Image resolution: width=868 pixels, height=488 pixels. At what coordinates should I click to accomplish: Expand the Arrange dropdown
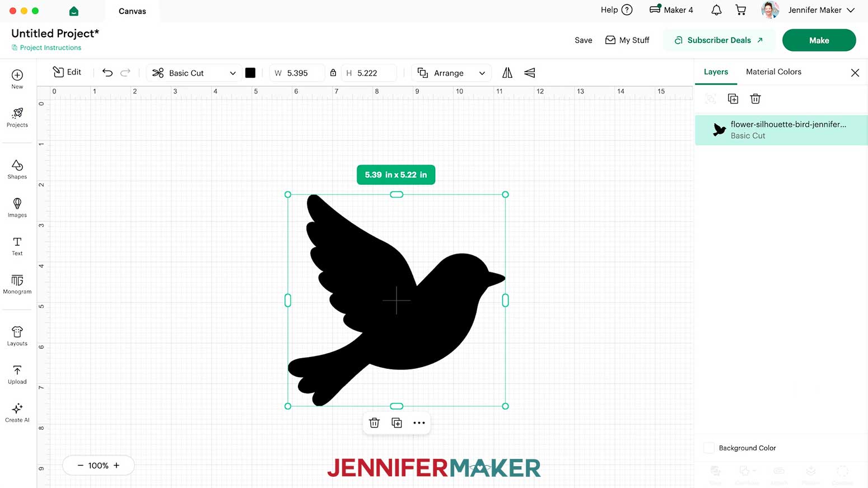451,73
